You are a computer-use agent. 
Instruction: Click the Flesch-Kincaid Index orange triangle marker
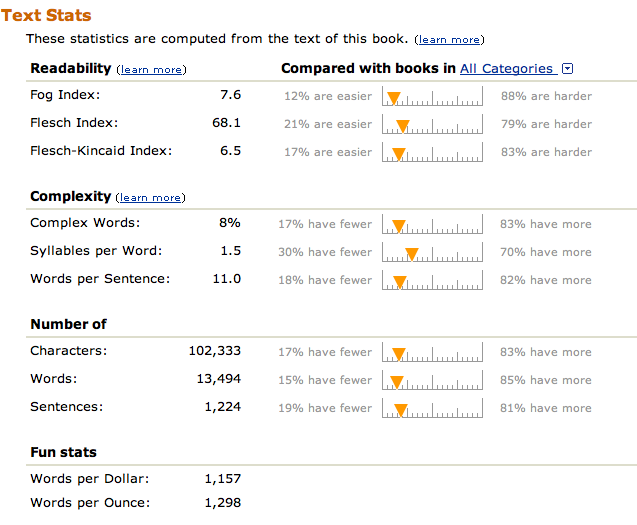pos(399,154)
